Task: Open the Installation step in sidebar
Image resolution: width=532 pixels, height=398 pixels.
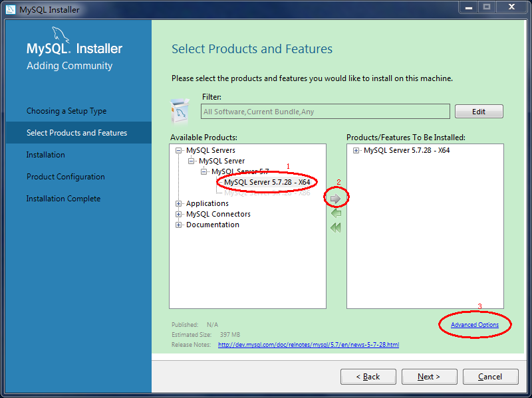Action: pos(45,155)
